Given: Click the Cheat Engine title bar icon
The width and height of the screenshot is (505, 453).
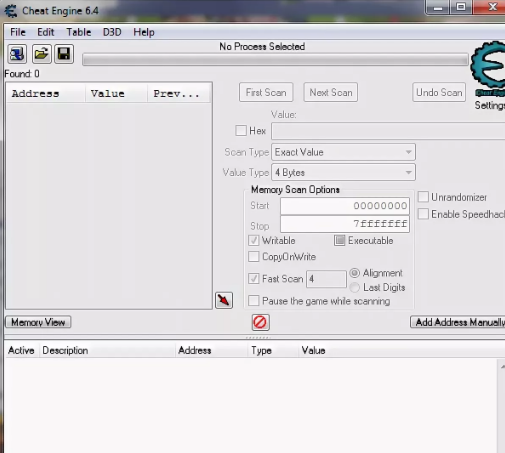Looking at the screenshot, I should pos(11,11).
